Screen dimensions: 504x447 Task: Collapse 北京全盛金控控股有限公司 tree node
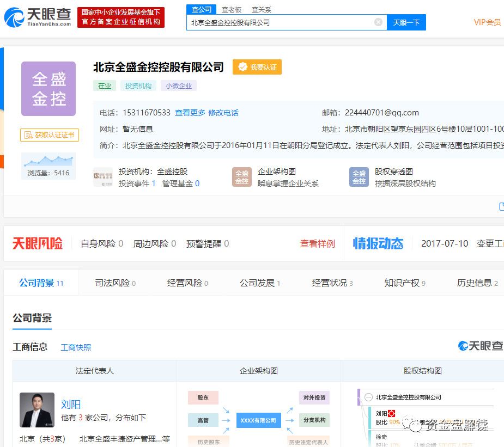[x=368, y=397]
